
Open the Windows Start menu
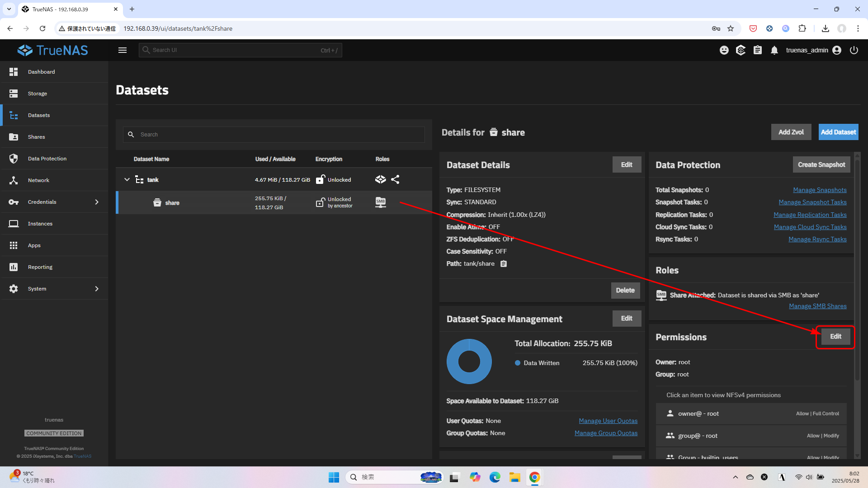334,477
